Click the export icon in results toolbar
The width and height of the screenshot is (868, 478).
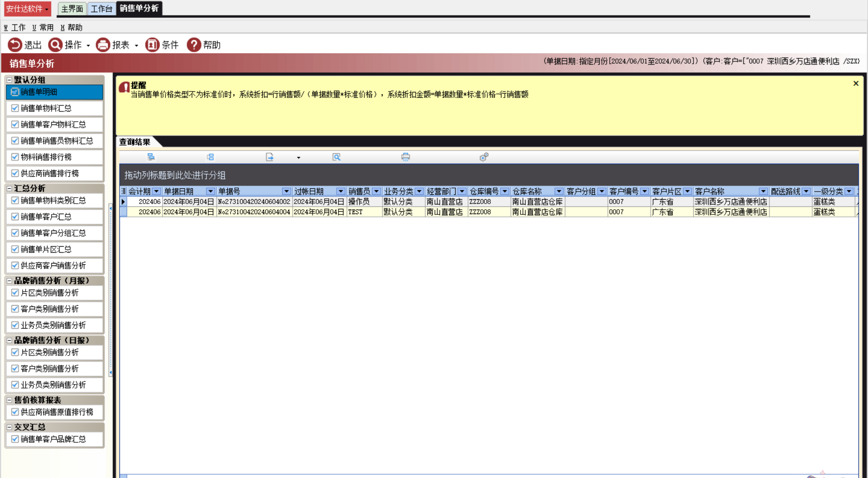point(270,157)
